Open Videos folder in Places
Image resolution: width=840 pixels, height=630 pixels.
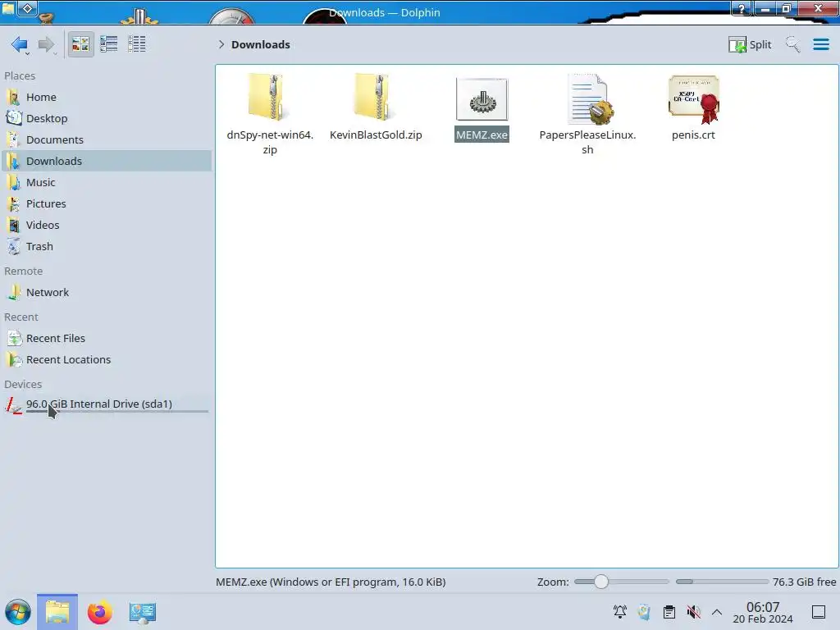coord(106,226)
